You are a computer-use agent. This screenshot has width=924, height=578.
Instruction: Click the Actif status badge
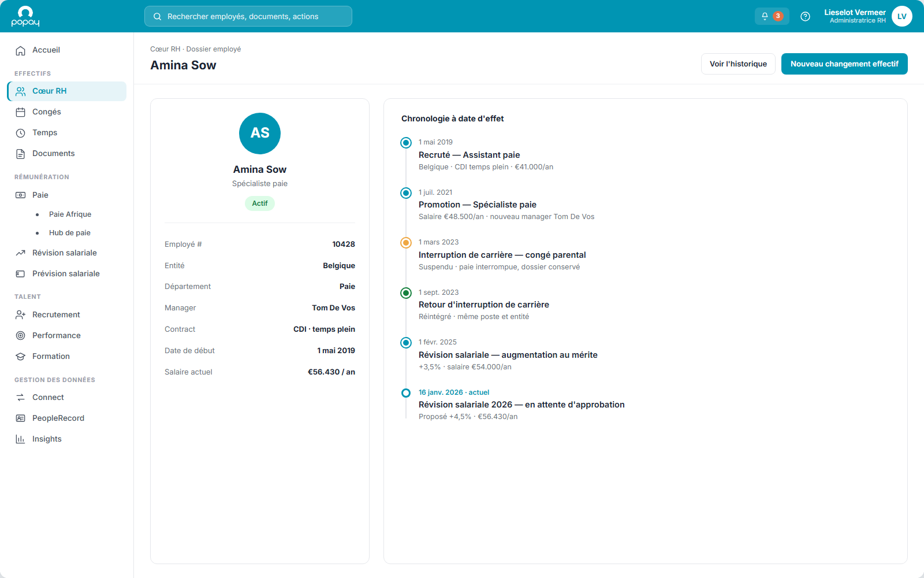click(x=260, y=203)
